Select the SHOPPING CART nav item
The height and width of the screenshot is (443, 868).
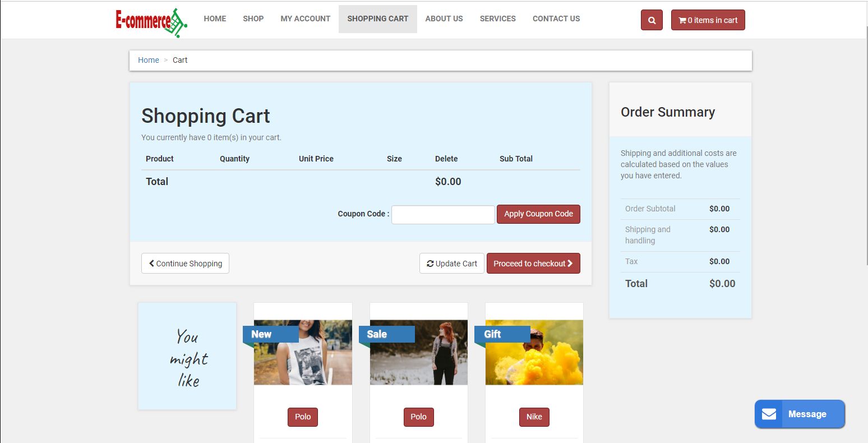tap(378, 19)
